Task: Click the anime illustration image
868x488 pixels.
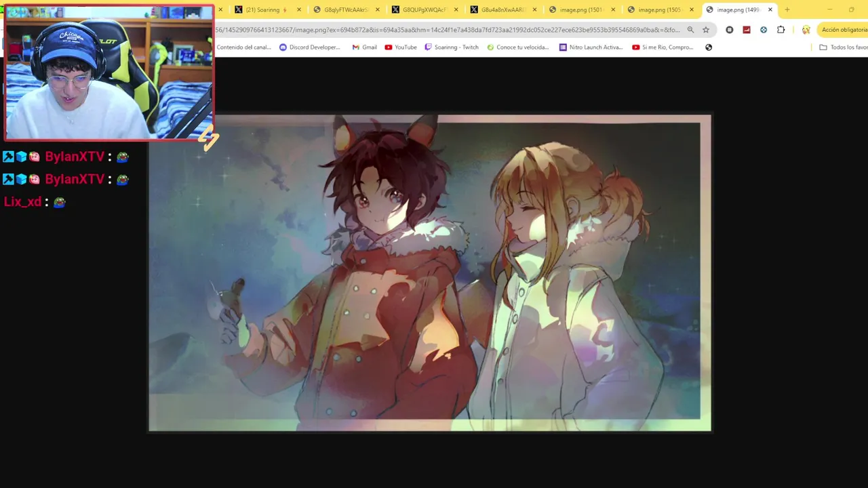Action: coord(430,272)
